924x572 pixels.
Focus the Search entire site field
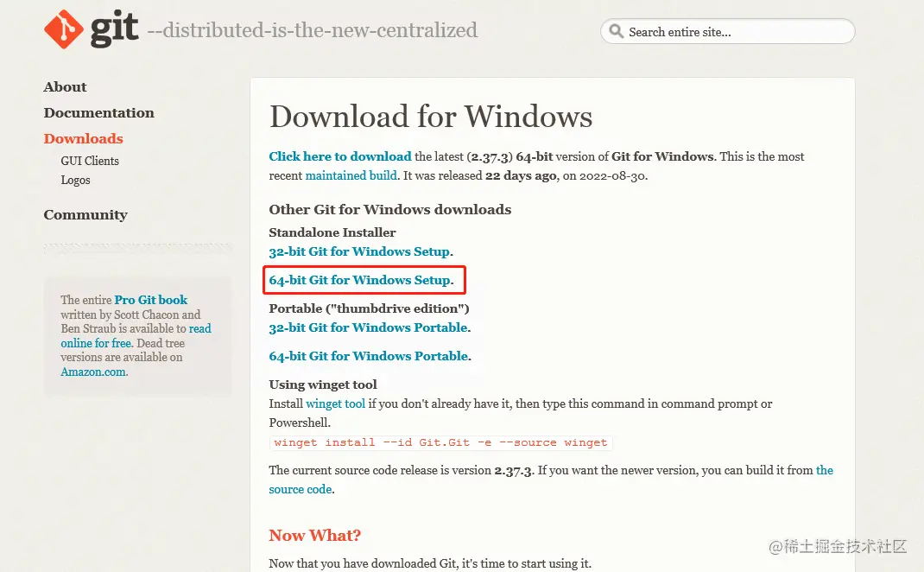point(728,31)
